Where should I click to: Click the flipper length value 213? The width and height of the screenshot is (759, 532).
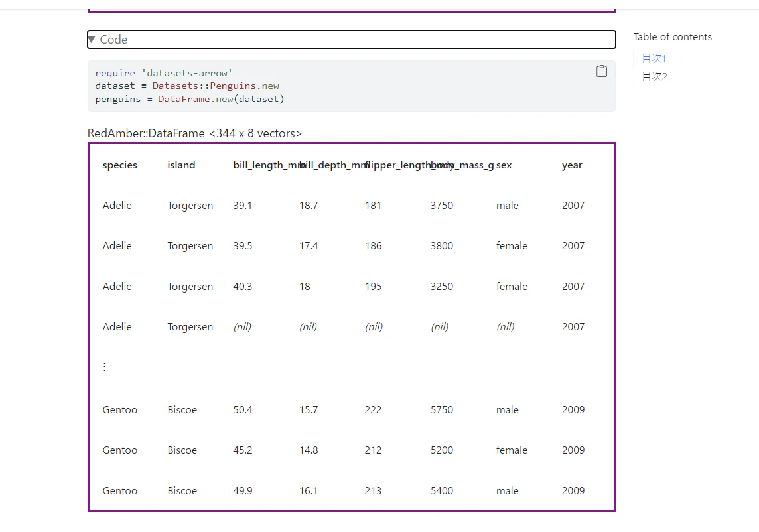point(374,491)
